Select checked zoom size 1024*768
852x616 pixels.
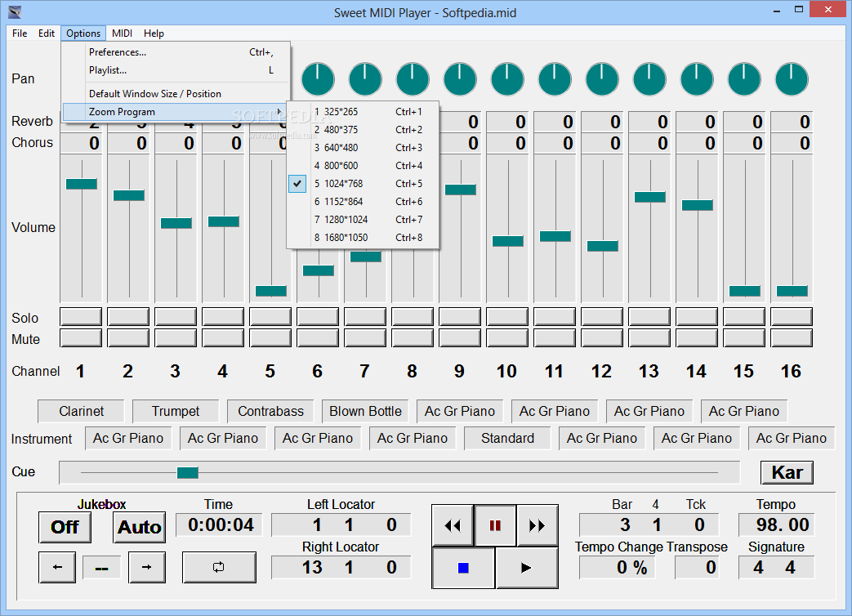pos(363,184)
